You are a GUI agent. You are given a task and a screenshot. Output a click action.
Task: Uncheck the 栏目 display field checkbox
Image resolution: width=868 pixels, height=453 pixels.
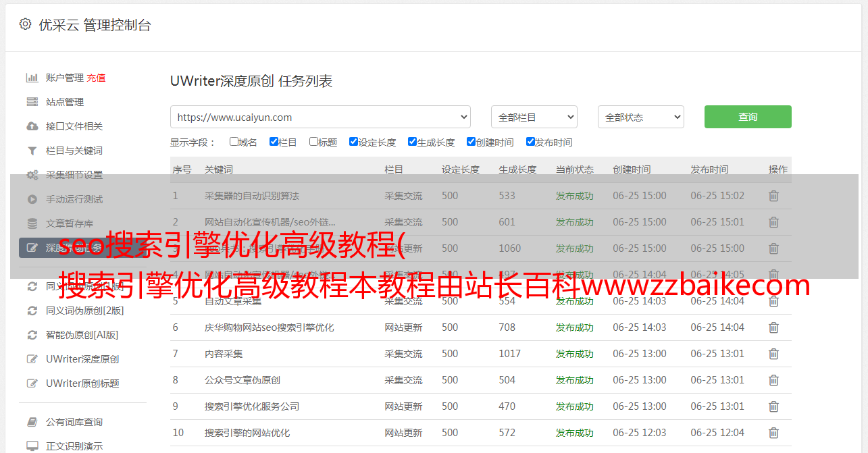(274, 142)
